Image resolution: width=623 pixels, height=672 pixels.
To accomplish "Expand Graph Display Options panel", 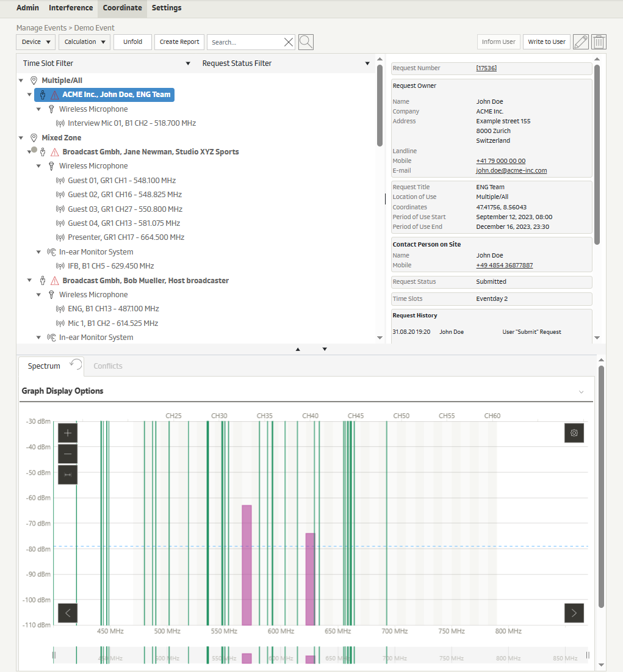I will [x=581, y=392].
